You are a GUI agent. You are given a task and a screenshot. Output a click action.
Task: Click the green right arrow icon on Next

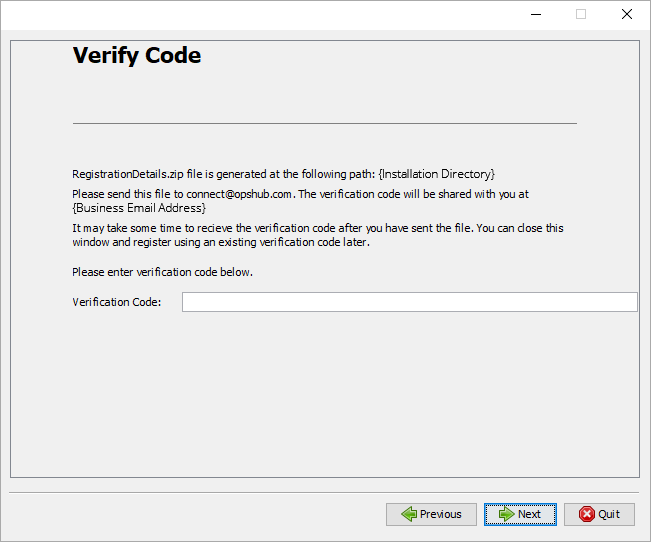[506, 514]
